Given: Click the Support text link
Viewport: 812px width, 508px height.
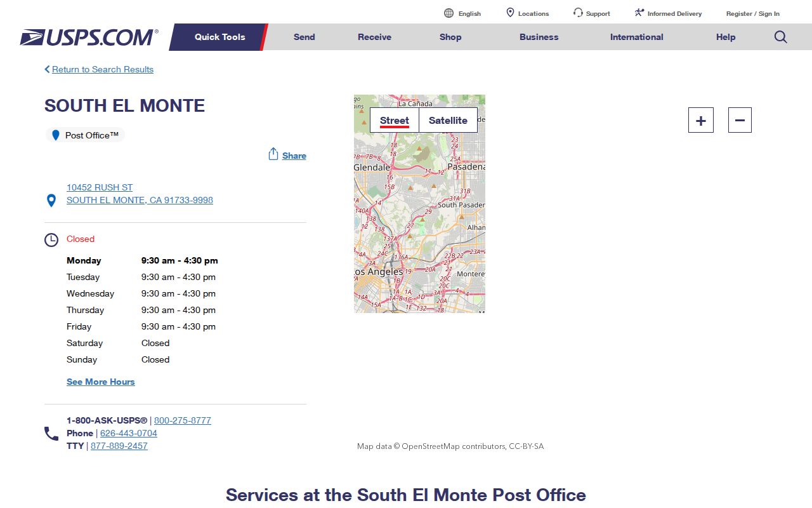Looking at the screenshot, I should (x=598, y=13).
